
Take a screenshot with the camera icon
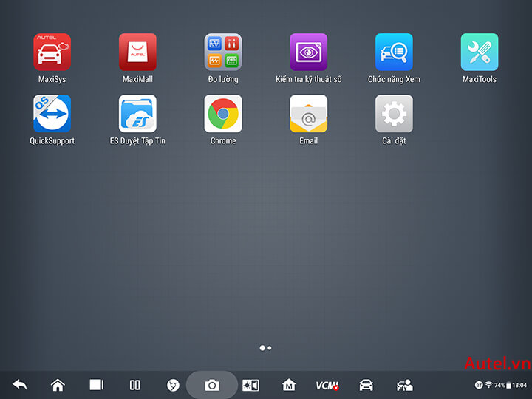click(212, 385)
